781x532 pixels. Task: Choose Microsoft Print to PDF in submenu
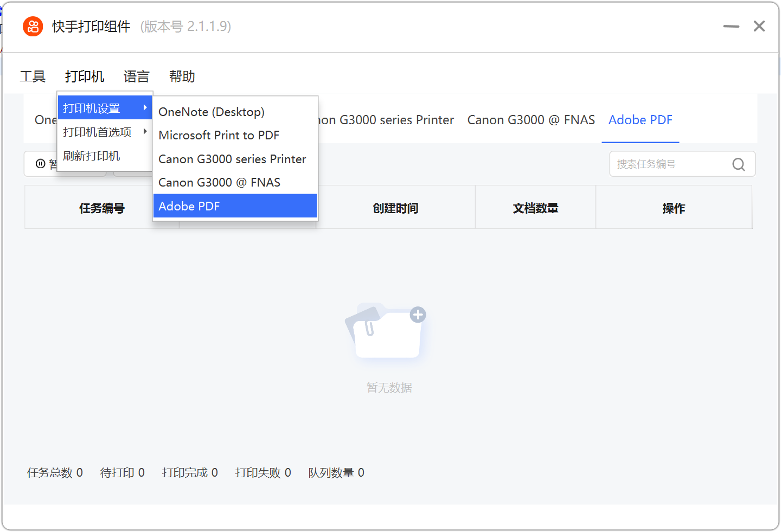[219, 136]
